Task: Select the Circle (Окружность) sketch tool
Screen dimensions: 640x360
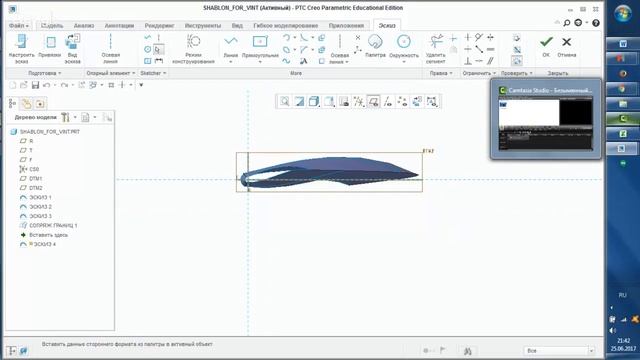Action: coord(404,46)
